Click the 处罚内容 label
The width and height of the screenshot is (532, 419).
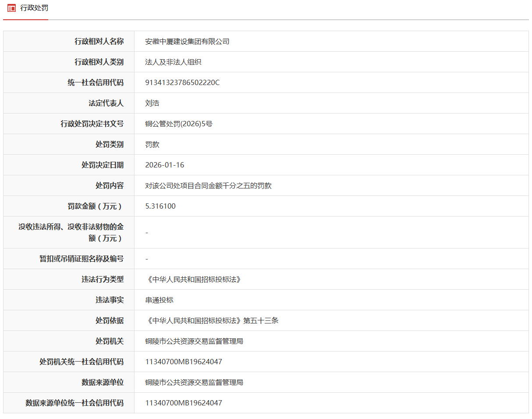(110, 185)
